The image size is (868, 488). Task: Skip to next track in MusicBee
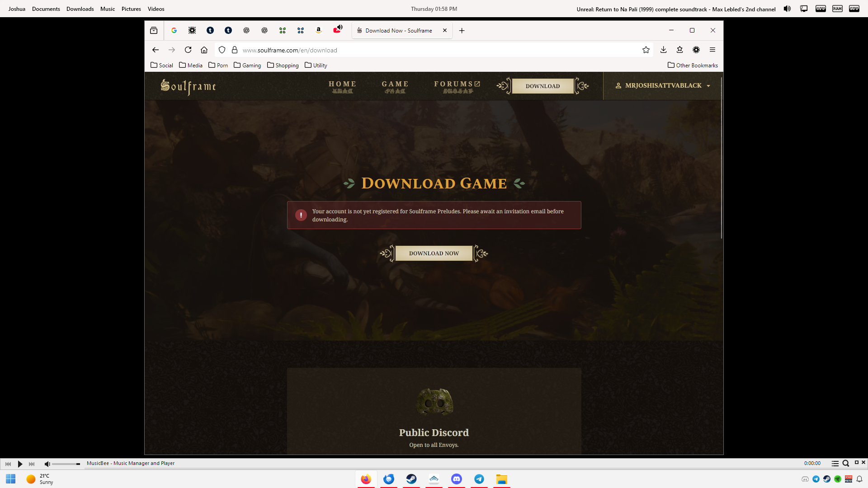point(32,464)
